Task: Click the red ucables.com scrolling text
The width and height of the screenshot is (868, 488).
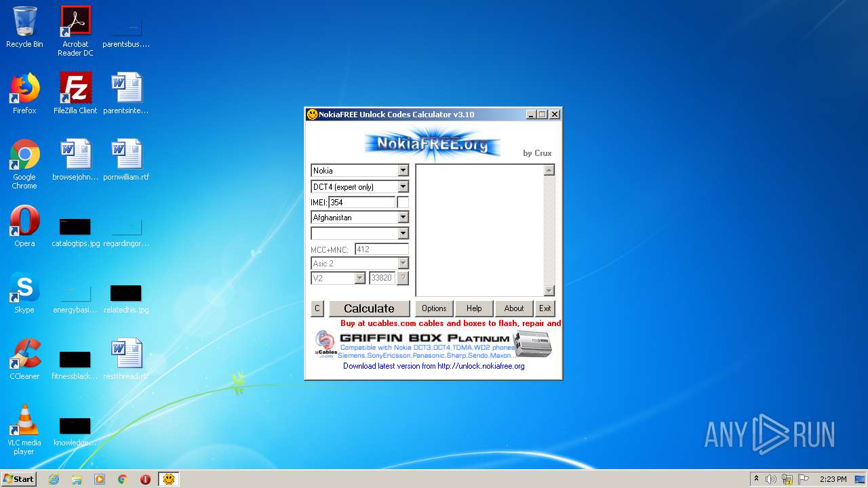Action: tap(450, 323)
